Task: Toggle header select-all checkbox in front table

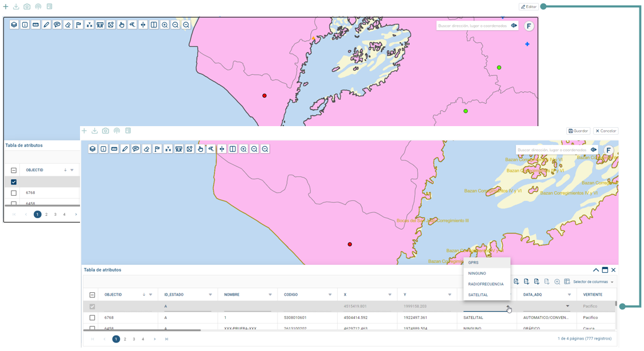Action: [x=92, y=295]
